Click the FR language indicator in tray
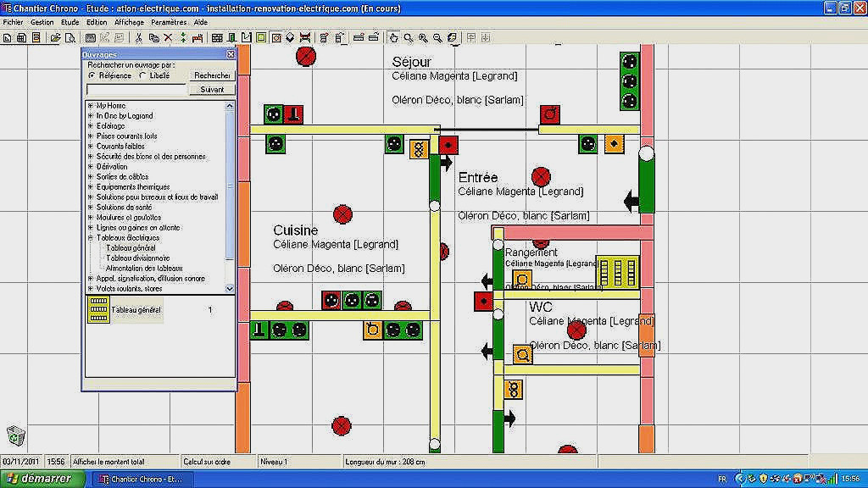The height and width of the screenshot is (488, 868). (722, 479)
